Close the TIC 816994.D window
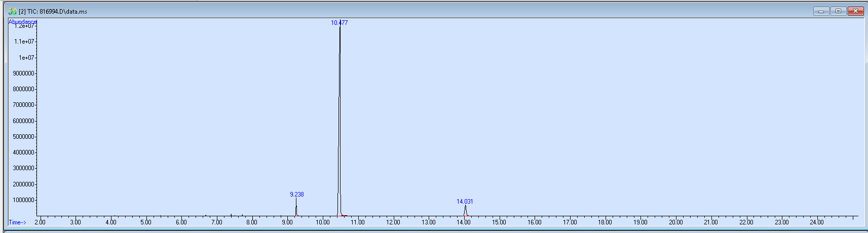Image resolution: width=868 pixels, height=233 pixels. (x=855, y=11)
